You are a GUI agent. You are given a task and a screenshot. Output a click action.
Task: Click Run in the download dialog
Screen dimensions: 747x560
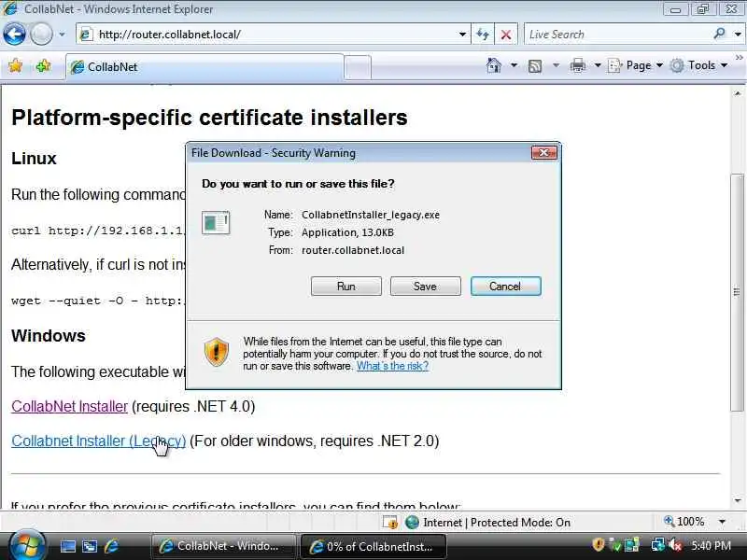coord(345,287)
